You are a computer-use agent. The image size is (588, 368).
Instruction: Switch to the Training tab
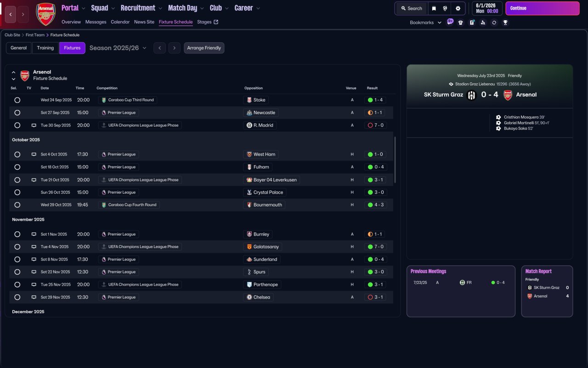click(x=45, y=48)
